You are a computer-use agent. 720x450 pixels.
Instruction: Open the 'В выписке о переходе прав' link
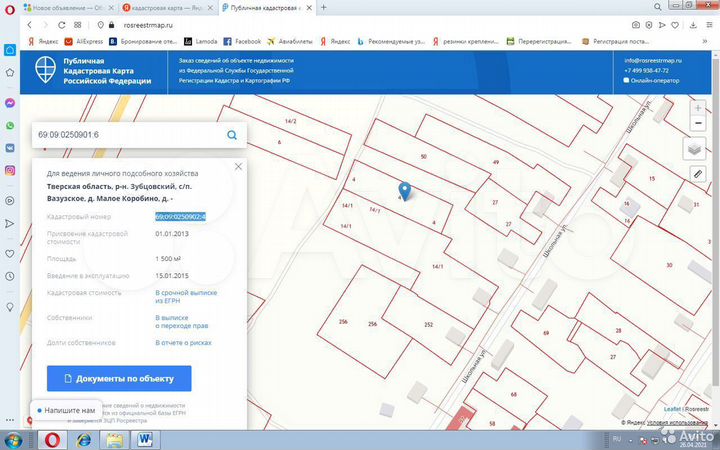pyautogui.click(x=181, y=321)
